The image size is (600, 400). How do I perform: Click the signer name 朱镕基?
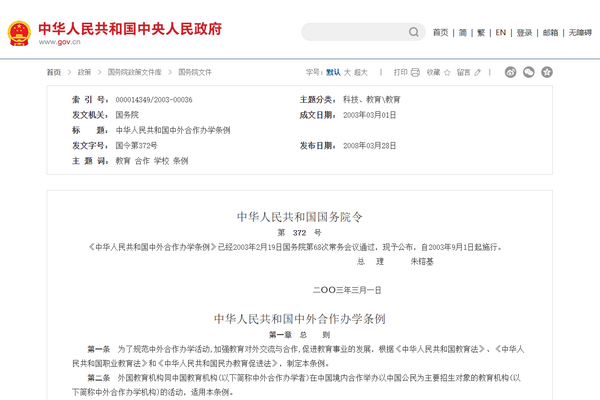point(422,261)
